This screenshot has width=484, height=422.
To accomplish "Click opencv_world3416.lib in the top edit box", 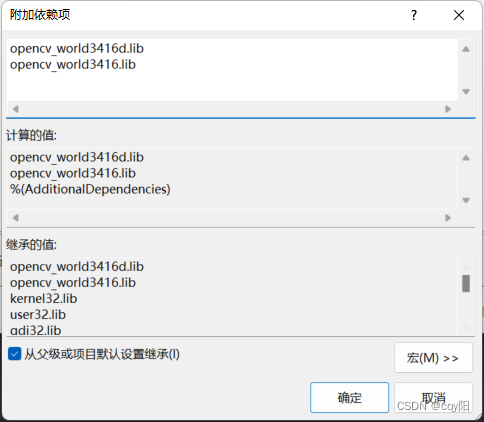I will tap(73, 65).
